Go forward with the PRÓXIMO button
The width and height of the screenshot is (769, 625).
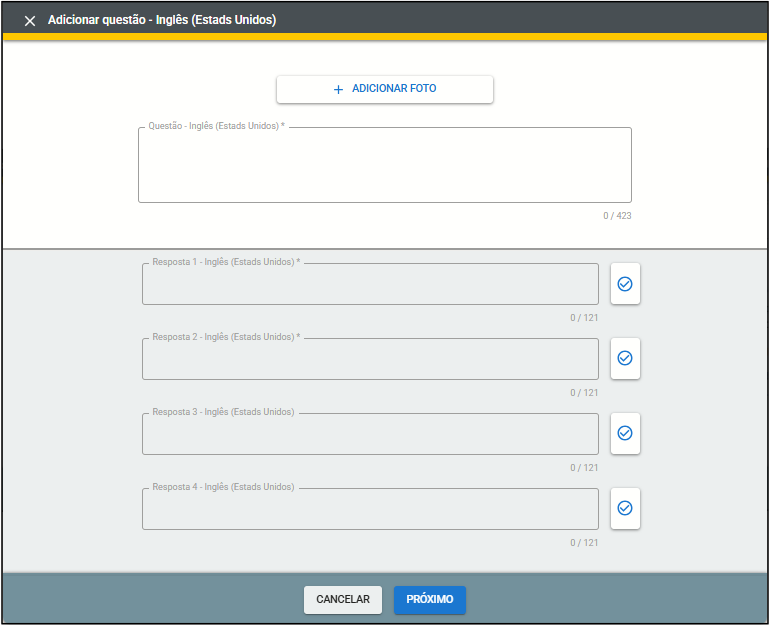tap(429, 600)
